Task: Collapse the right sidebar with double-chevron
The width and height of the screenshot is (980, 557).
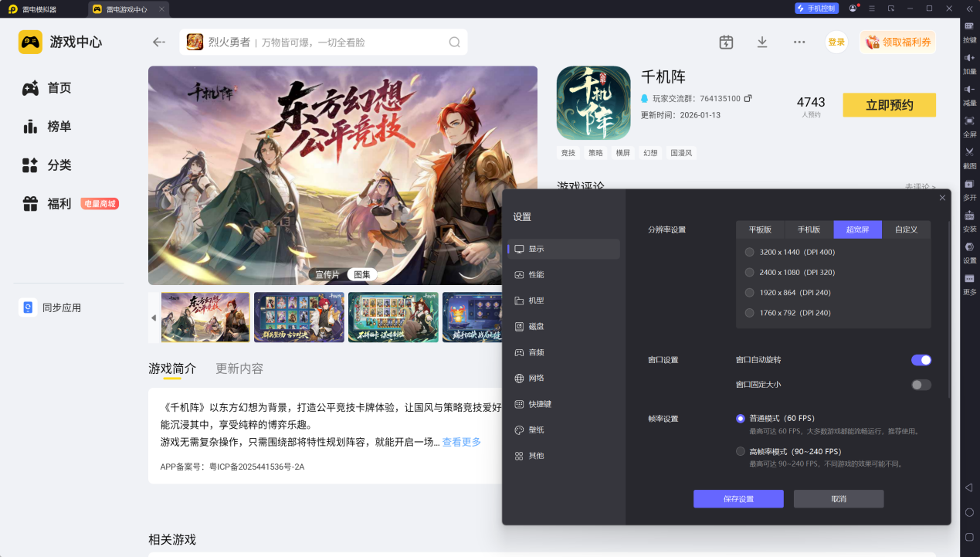Action: point(969,8)
